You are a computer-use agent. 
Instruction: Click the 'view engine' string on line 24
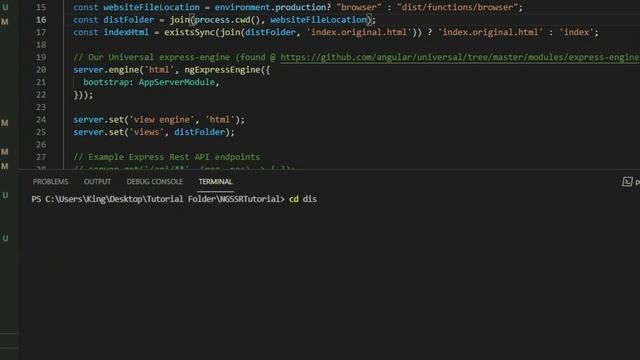coord(162,120)
